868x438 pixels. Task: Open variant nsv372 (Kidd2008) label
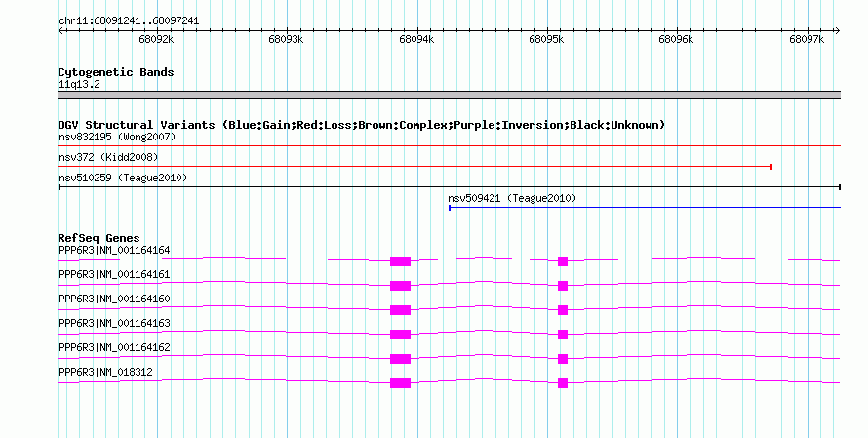point(108,157)
